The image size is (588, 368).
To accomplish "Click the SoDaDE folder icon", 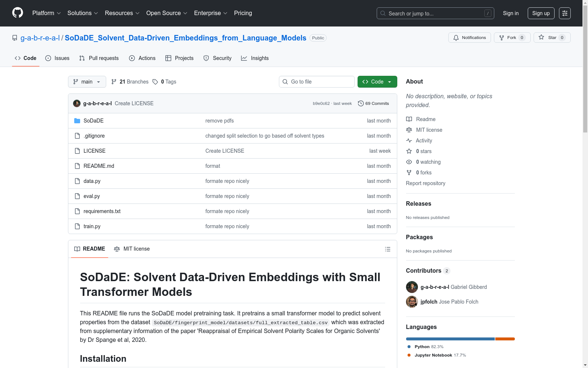I will tap(77, 121).
